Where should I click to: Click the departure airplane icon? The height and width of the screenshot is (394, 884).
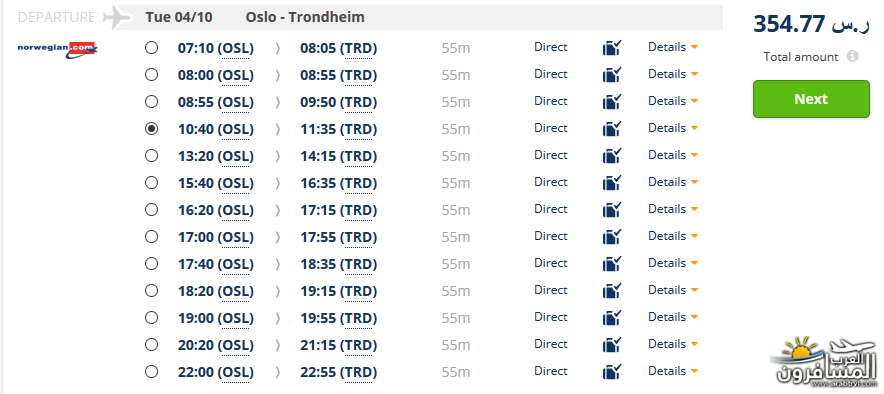pos(117,17)
